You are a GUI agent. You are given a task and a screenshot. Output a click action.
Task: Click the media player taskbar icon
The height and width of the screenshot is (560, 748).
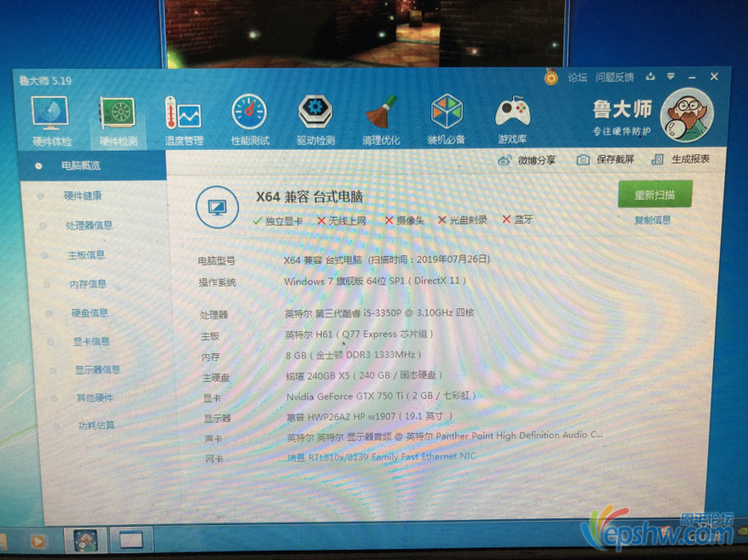[38, 541]
